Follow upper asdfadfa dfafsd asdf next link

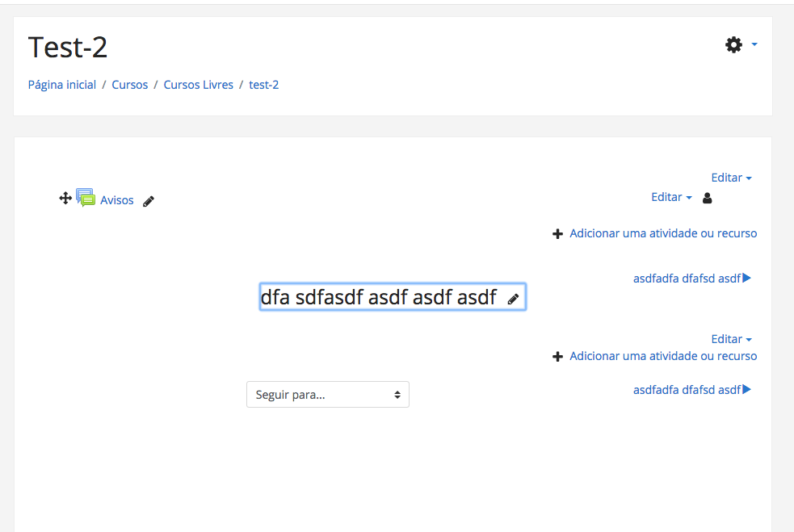(691, 279)
